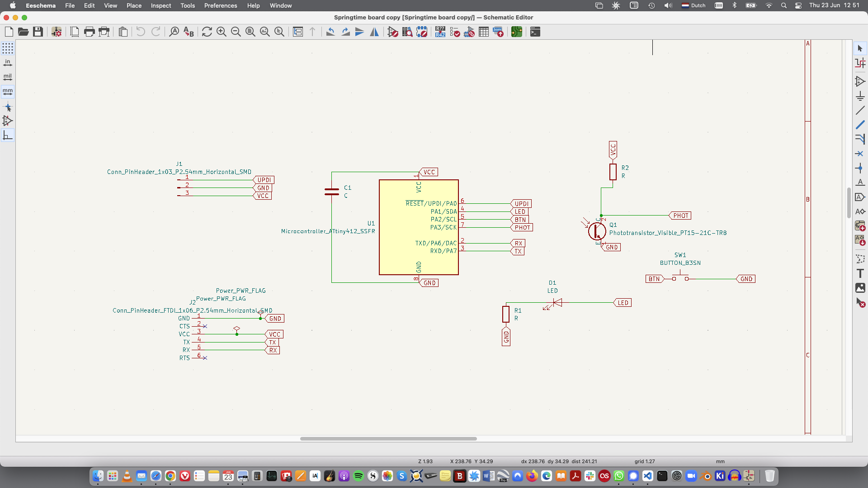
Task: Save the schematic with Save button
Action: pos(38,32)
